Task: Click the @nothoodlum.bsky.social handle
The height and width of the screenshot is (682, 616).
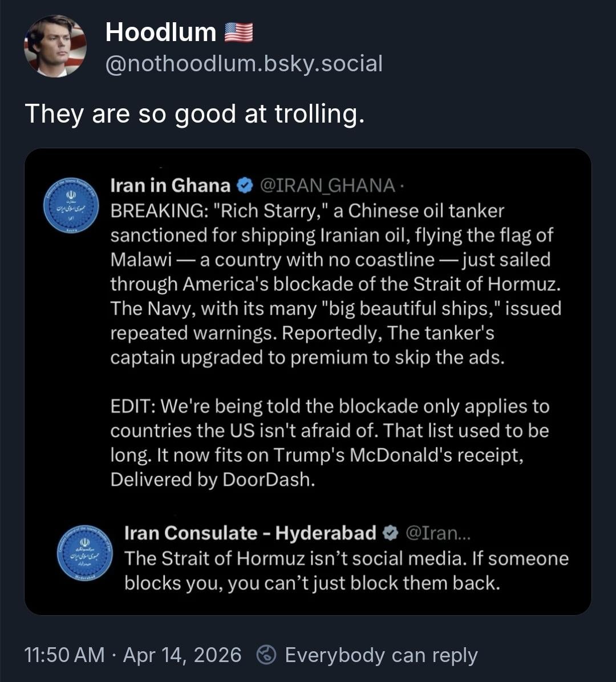Action: coord(244,63)
